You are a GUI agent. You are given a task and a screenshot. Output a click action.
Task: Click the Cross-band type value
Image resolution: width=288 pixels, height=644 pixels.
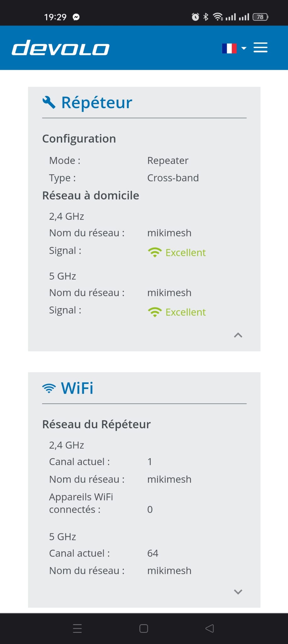coord(173,178)
